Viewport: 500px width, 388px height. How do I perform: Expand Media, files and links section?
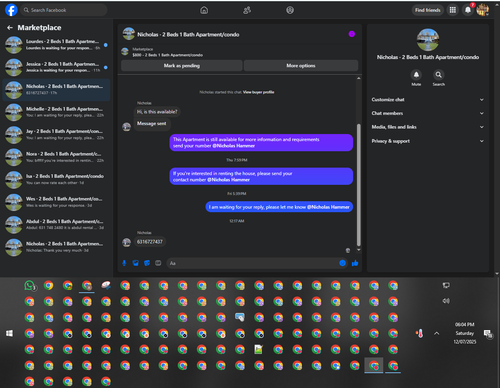coord(428,127)
